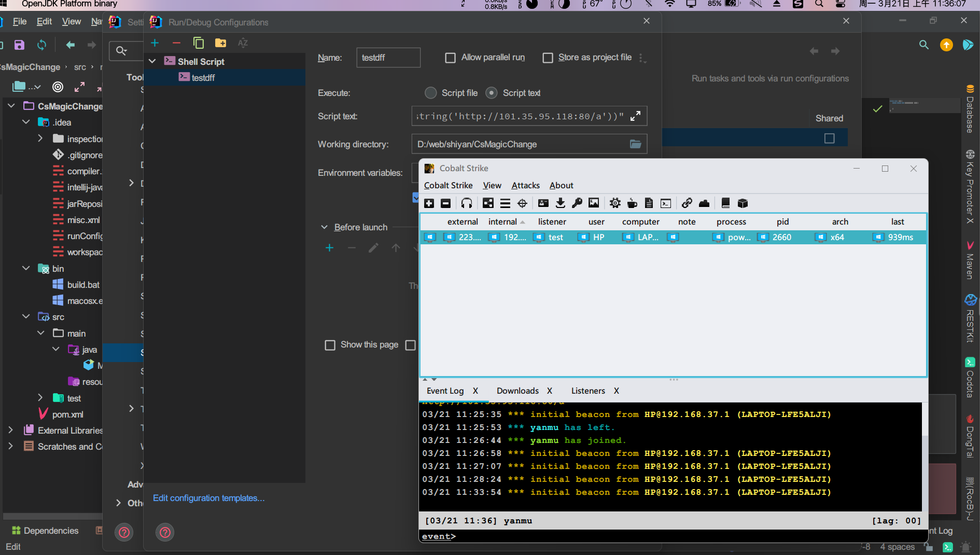Toggle the Shared checkbox in Settings
The image size is (980, 555).
coord(829,138)
